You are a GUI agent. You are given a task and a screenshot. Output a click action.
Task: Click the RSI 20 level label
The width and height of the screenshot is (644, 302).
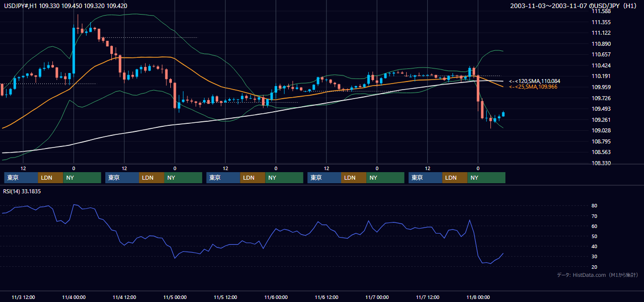[x=595, y=267]
